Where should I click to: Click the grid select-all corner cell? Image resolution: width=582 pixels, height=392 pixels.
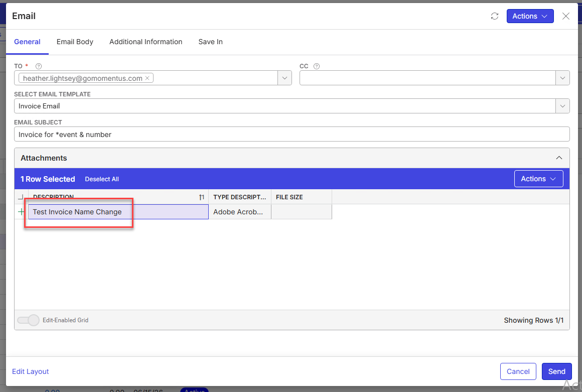tap(21, 197)
